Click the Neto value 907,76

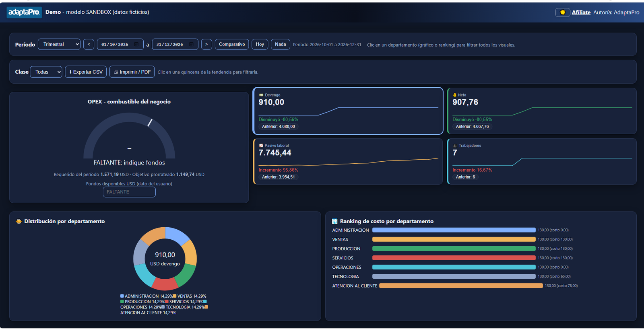[465, 102]
